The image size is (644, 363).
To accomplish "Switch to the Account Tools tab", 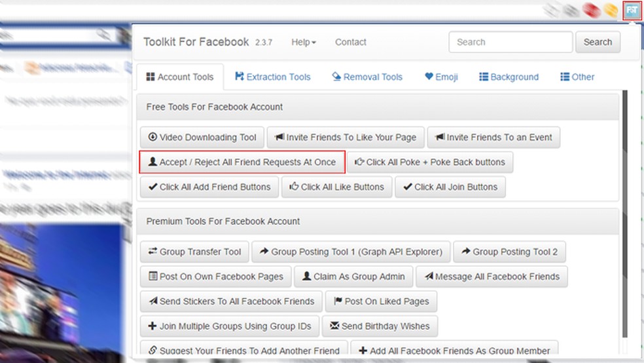I will [180, 77].
